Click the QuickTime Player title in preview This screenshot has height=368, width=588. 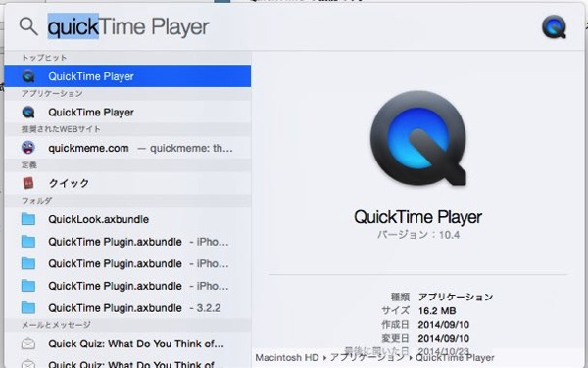point(418,217)
